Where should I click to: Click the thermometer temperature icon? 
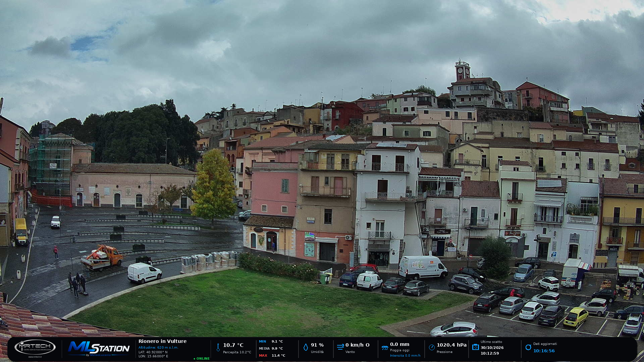coord(218,347)
